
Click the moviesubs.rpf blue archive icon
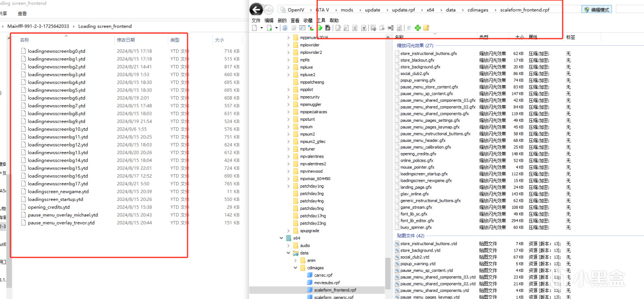310,282
